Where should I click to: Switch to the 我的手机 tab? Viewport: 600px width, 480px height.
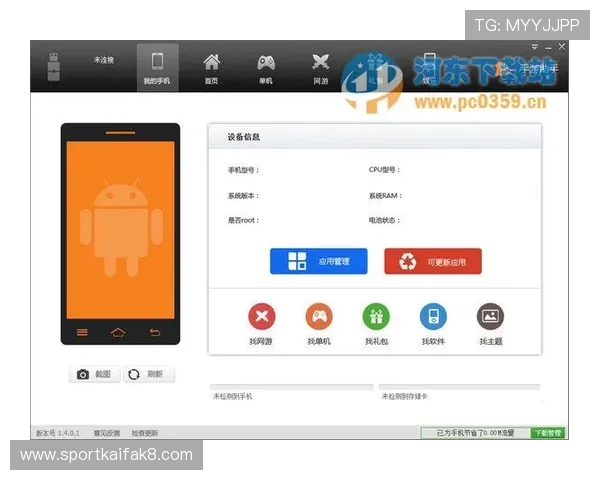click(157, 67)
